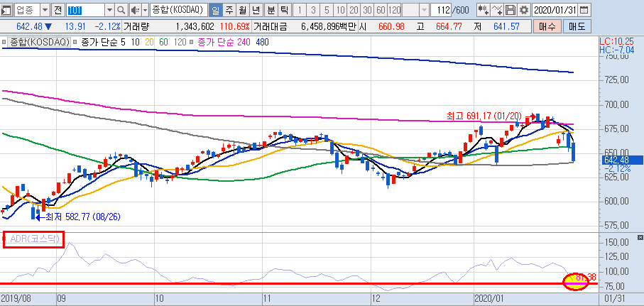Click the green 60 moving average legend

pos(163,42)
